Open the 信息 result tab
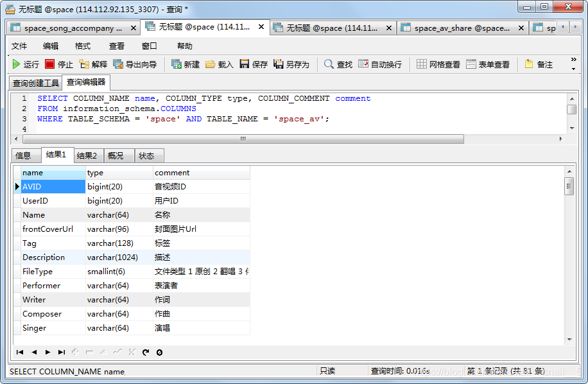 pyautogui.click(x=26, y=155)
